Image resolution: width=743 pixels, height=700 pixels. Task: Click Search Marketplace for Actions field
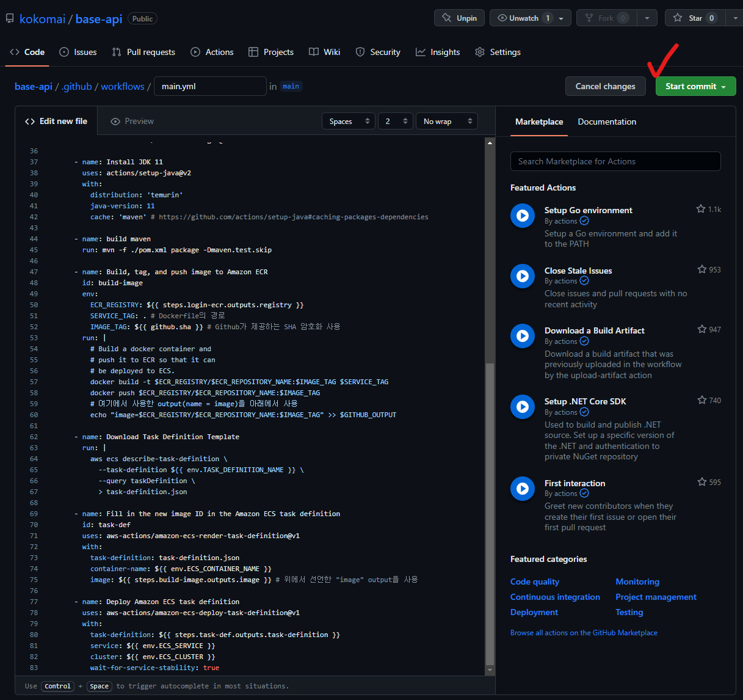[x=615, y=161]
